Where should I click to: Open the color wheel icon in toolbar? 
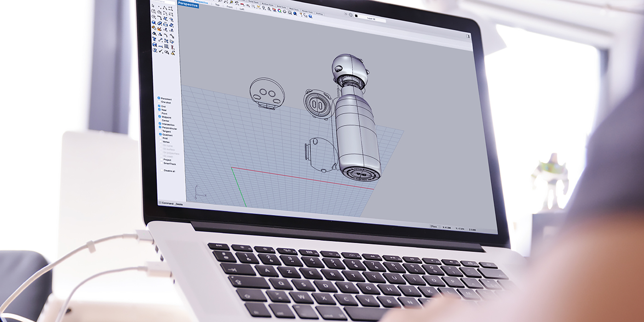279,11
